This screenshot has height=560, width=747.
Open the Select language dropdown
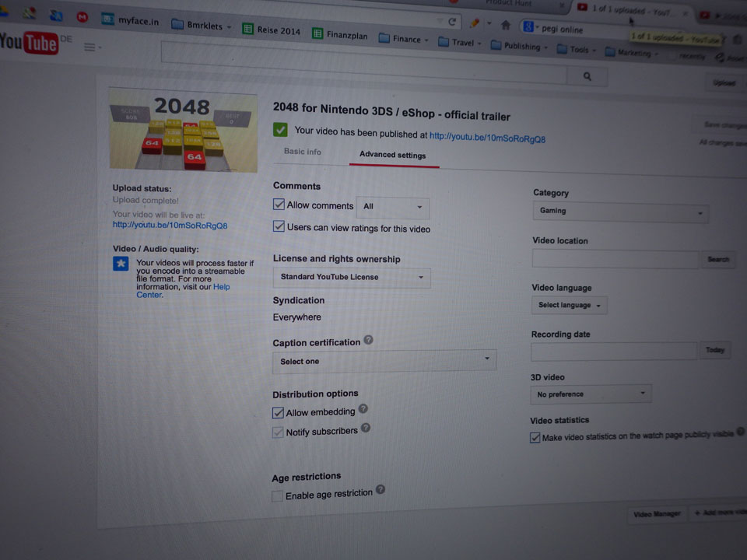click(570, 306)
